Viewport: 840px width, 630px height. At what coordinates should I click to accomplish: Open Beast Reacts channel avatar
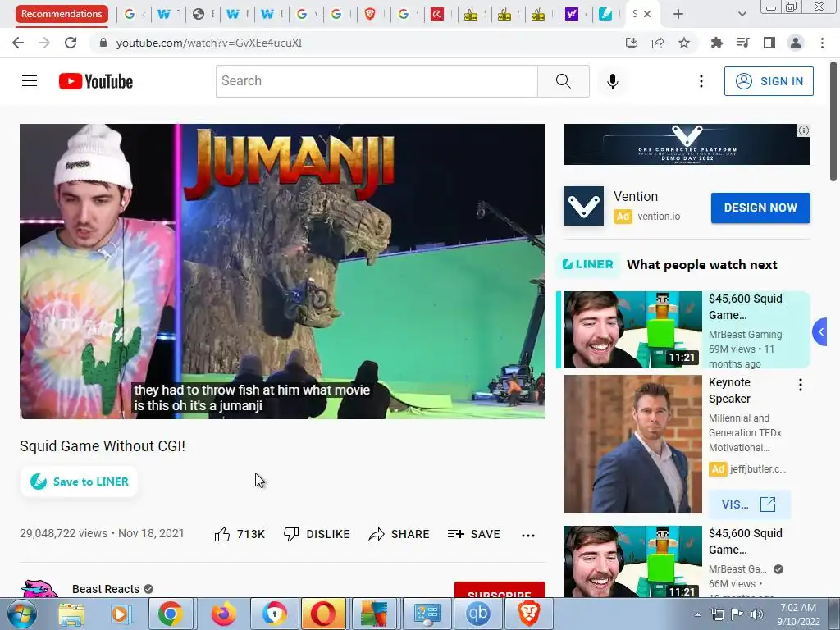coord(39,588)
